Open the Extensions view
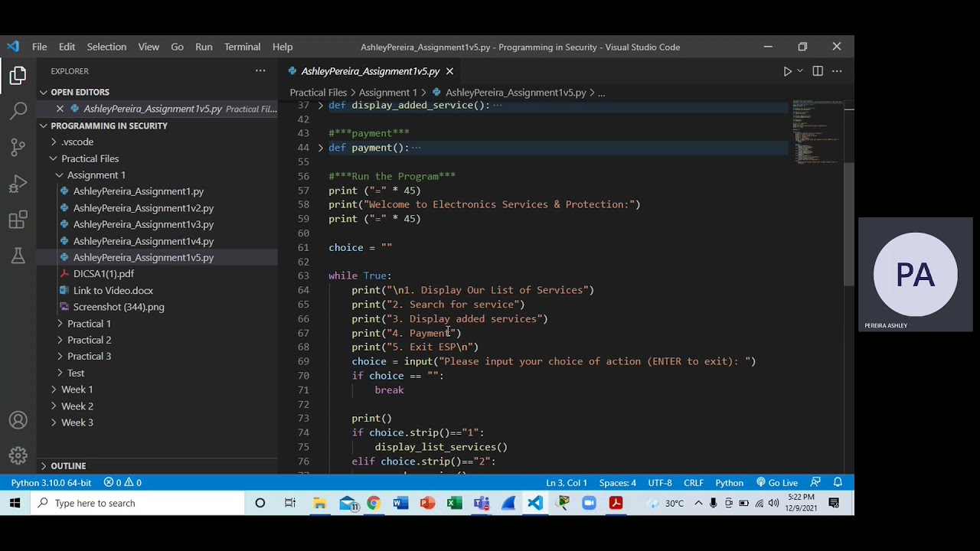The height and width of the screenshot is (551, 980). pos(18,221)
